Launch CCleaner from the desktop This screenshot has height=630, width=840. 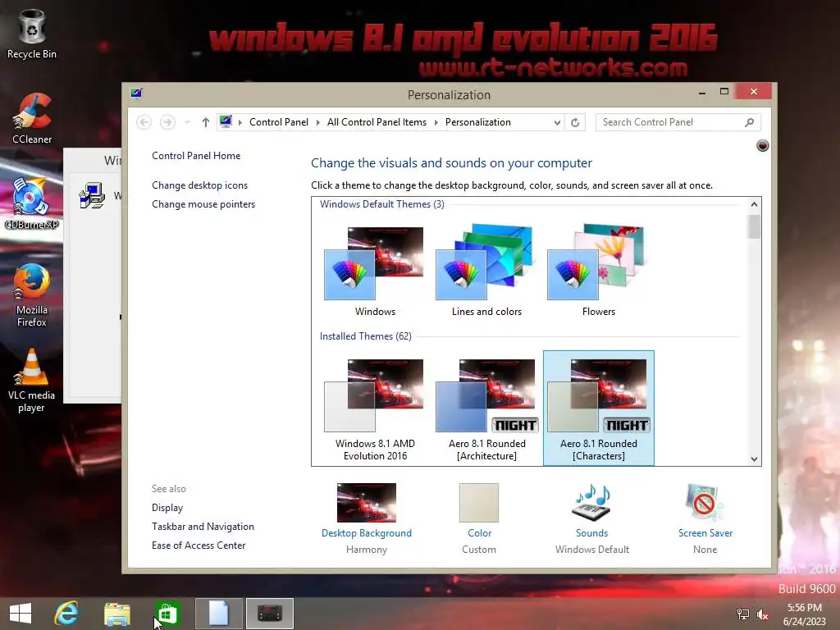[x=32, y=118]
